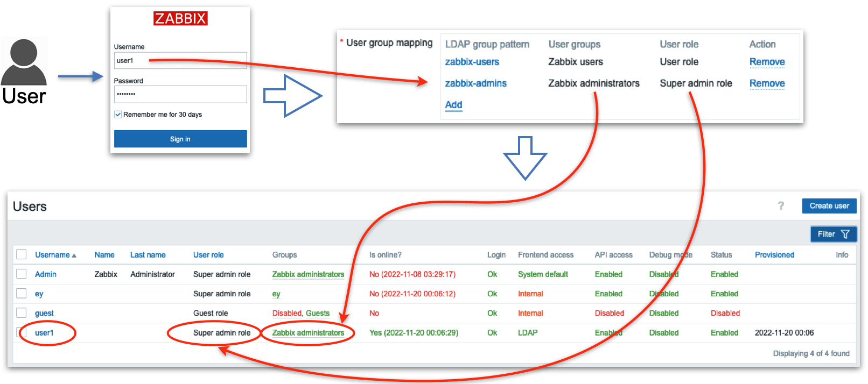Open user1 profile from the users list
Screen dimensions: 868x384
coord(44,333)
